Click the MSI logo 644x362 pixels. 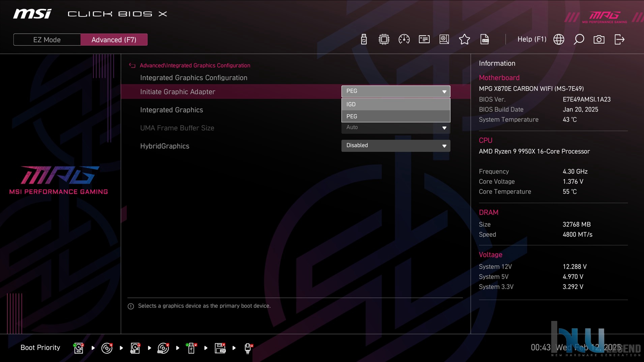tap(32, 14)
